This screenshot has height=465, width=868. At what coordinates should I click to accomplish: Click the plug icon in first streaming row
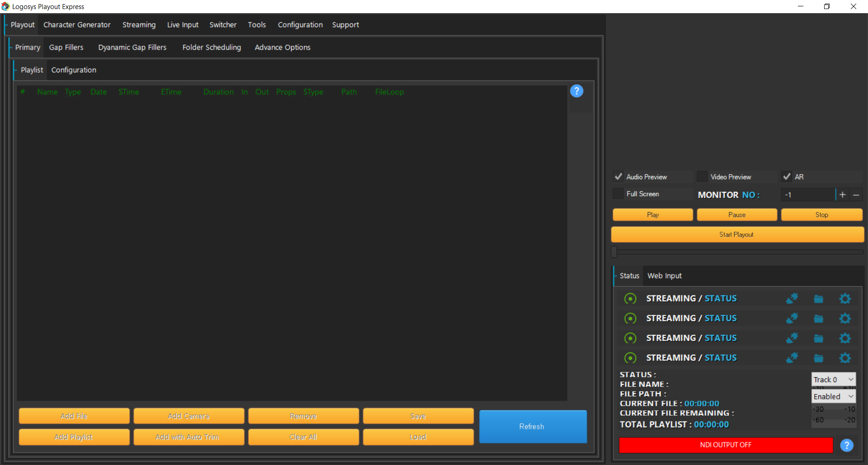click(792, 299)
